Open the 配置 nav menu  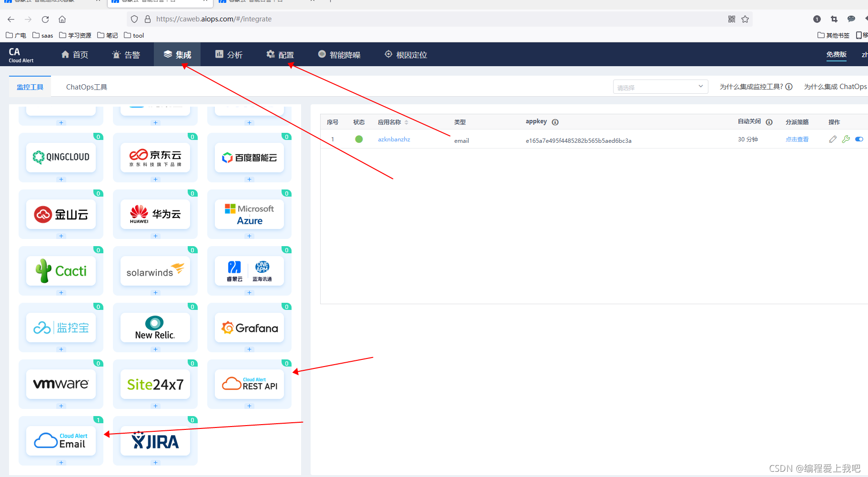coord(280,55)
